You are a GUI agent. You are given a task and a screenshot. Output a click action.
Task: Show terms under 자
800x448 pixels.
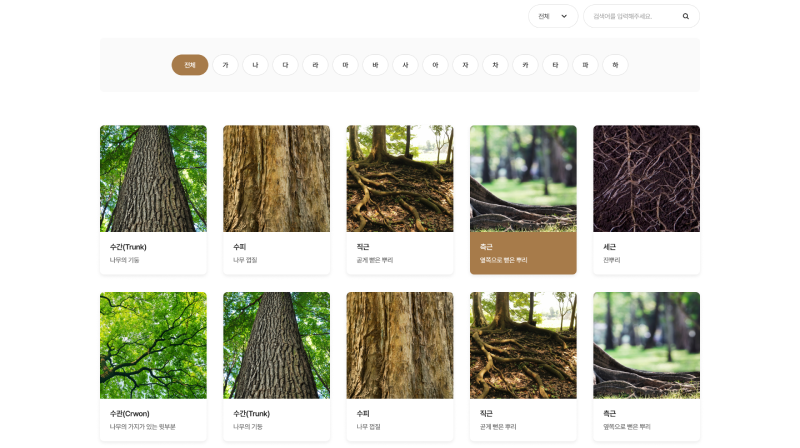[x=465, y=65]
